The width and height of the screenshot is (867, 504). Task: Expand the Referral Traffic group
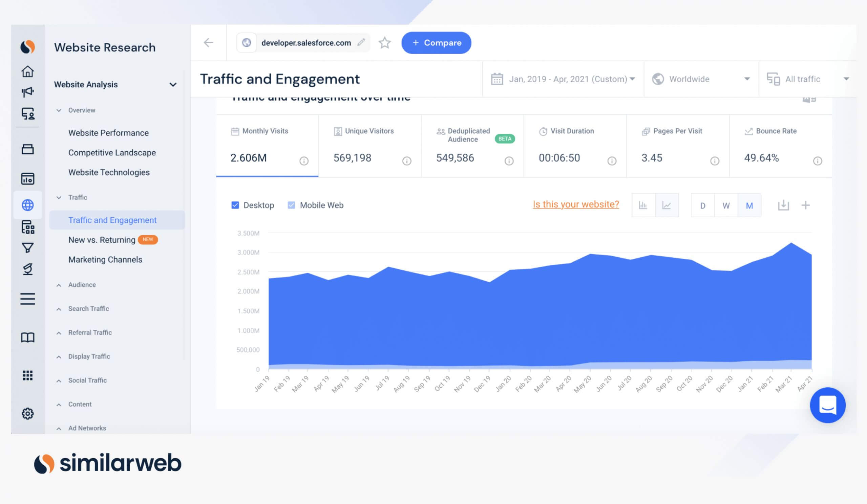point(59,333)
